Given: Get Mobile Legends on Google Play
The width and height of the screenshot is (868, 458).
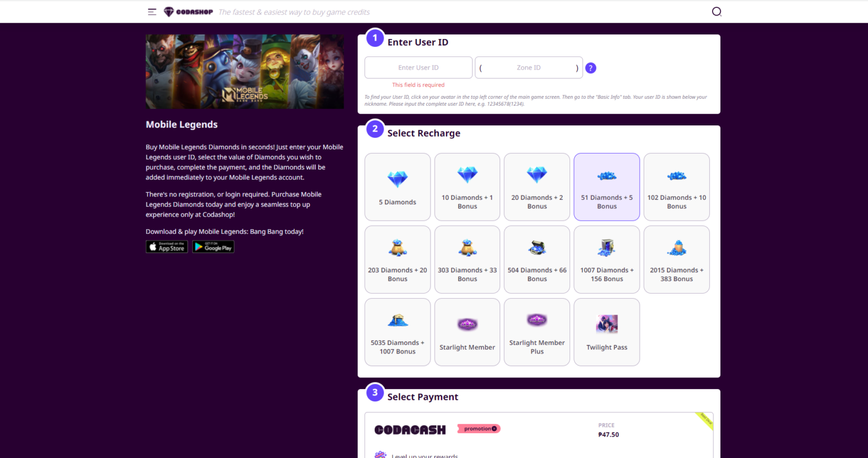Looking at the screenshot, I should pos(213,246).
